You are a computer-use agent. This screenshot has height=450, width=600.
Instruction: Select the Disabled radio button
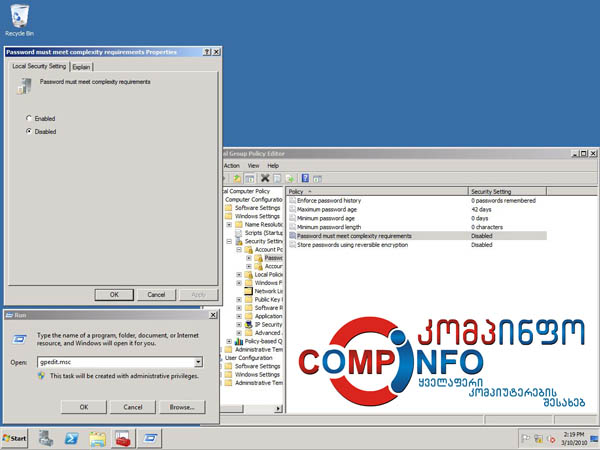[x=29, y=131]
